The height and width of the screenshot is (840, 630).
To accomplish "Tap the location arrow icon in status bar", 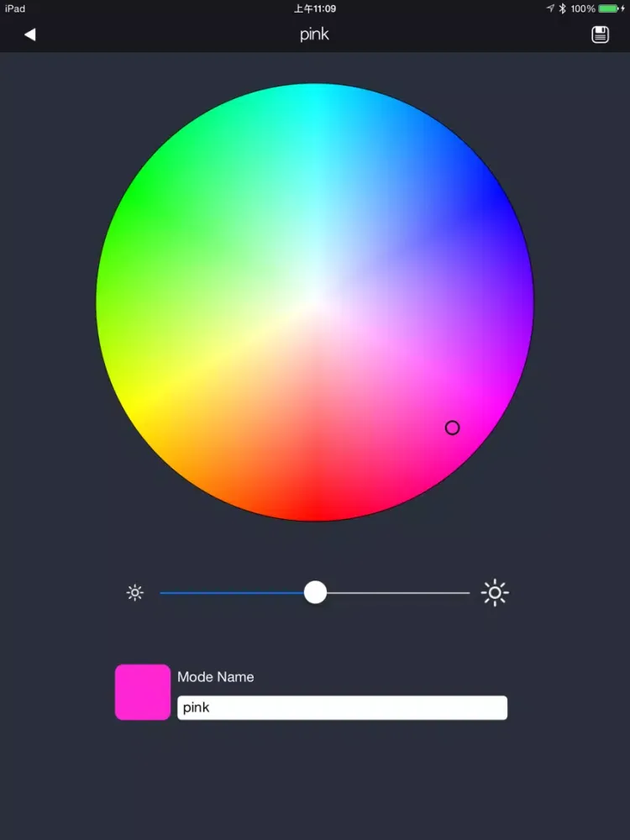I will click(550, 8).
